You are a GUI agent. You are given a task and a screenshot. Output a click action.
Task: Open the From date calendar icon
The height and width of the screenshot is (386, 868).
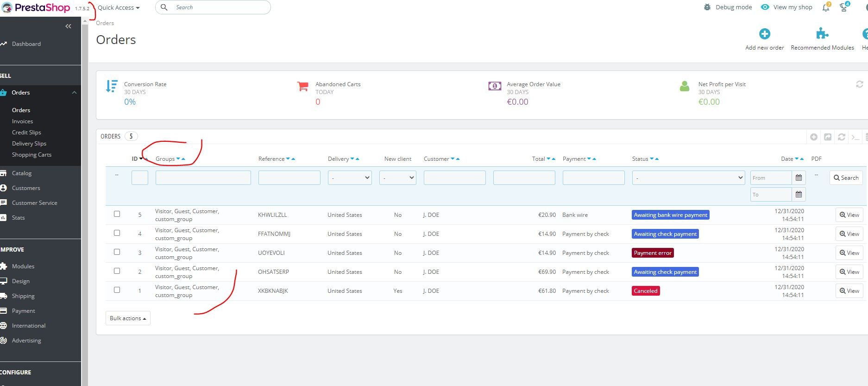coord(799,178)
